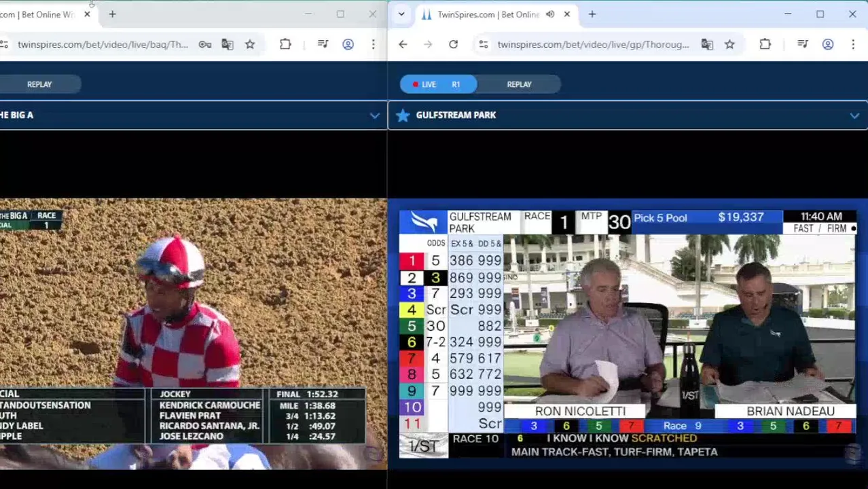Select the REPLAY button in the left window
The height and width of the screenshot is (489, 868).
click(39, 84)
